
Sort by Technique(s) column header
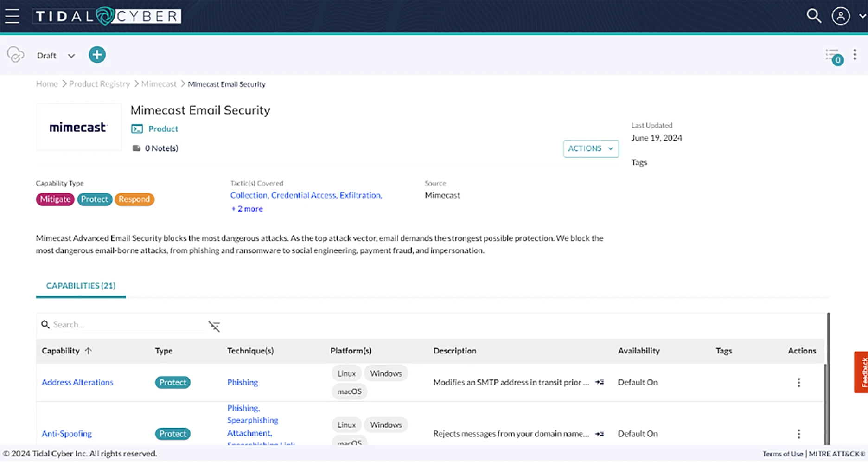pos(250,351)
